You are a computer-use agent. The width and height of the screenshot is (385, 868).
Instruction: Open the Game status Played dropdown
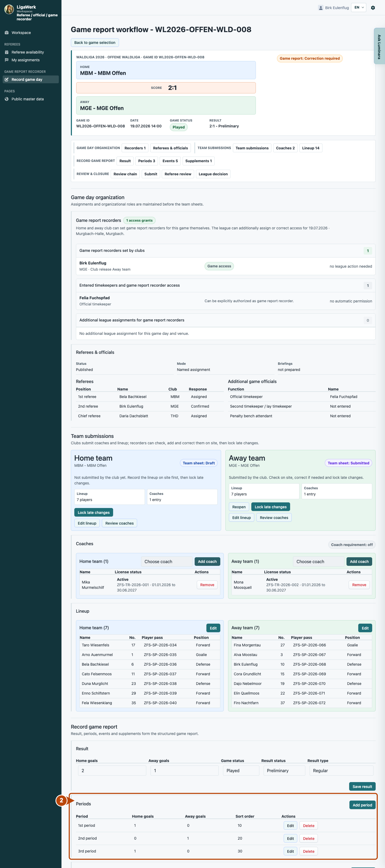(x=241, y=771)
